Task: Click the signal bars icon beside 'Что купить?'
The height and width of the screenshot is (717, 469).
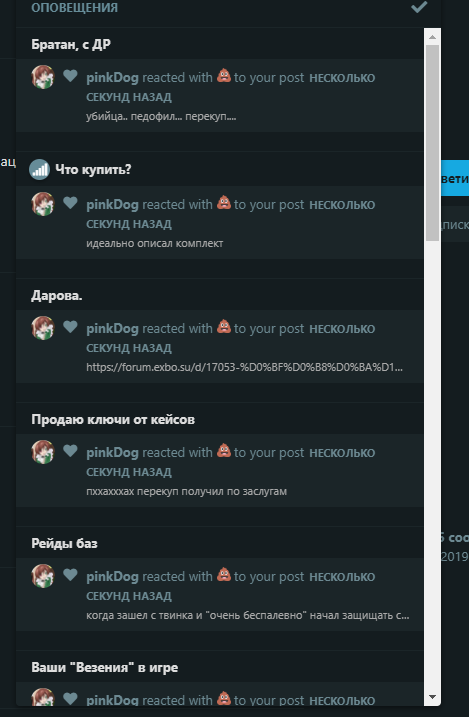Action: [39, 170]
